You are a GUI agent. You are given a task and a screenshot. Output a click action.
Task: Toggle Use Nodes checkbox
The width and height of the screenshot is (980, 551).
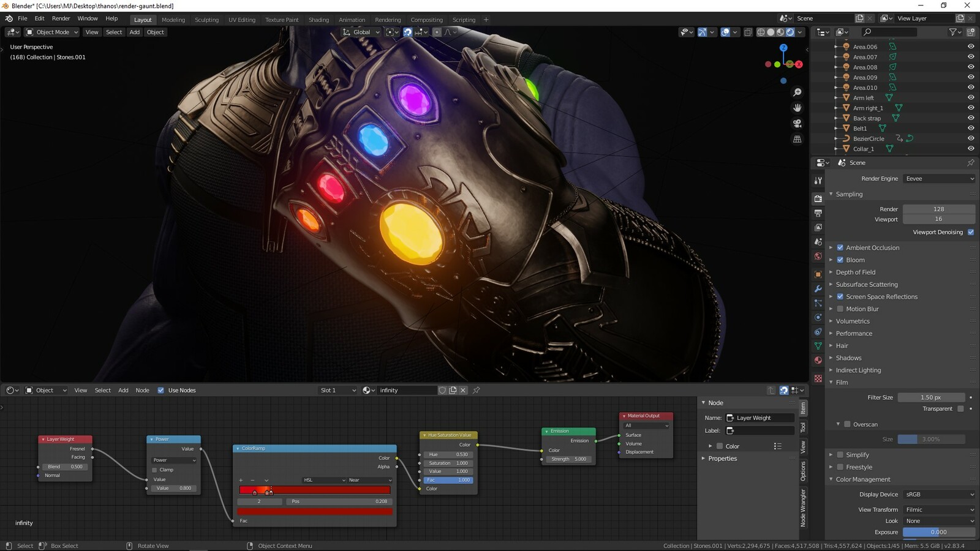pyautogui.click(x=160, y=390)
